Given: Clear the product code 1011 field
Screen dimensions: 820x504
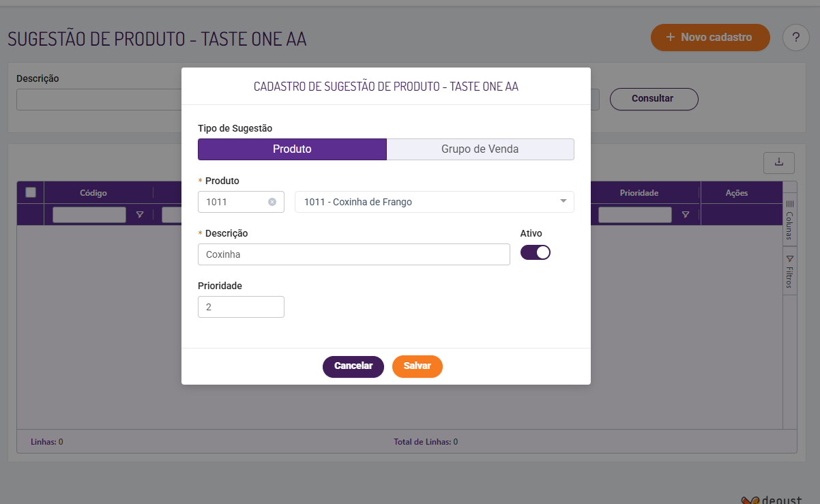Looking at the screenshot, I should click(x=272, y=202).
